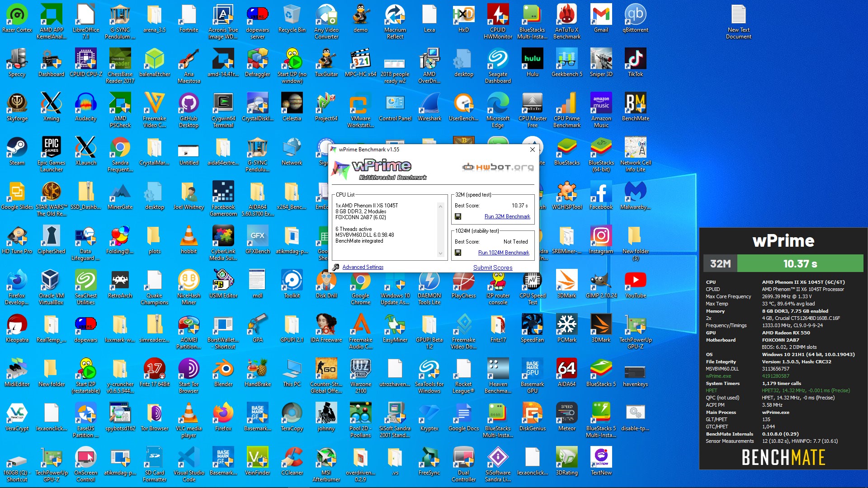Select the Speccy desktop icon
Screen dimensions: 868x488
[x=17, y=63]
